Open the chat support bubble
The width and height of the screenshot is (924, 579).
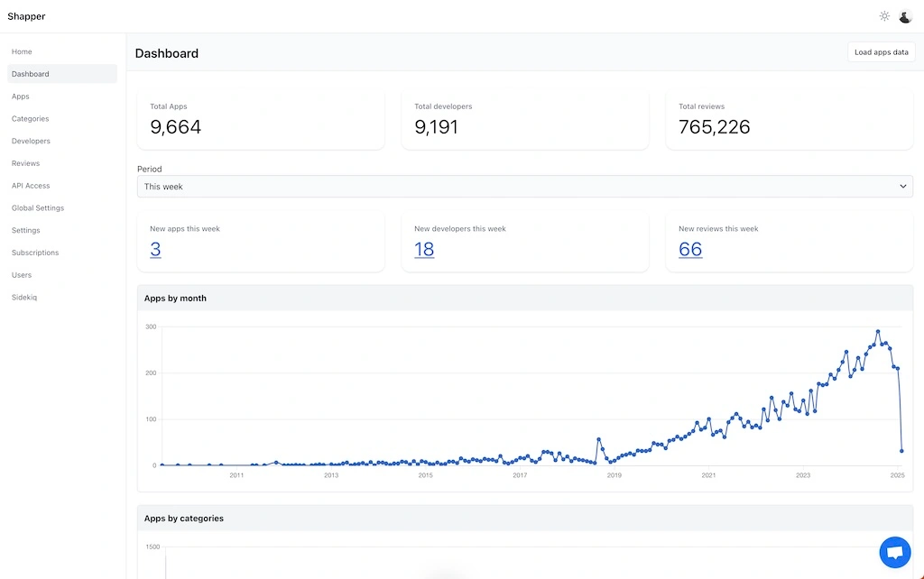point(894,553)
